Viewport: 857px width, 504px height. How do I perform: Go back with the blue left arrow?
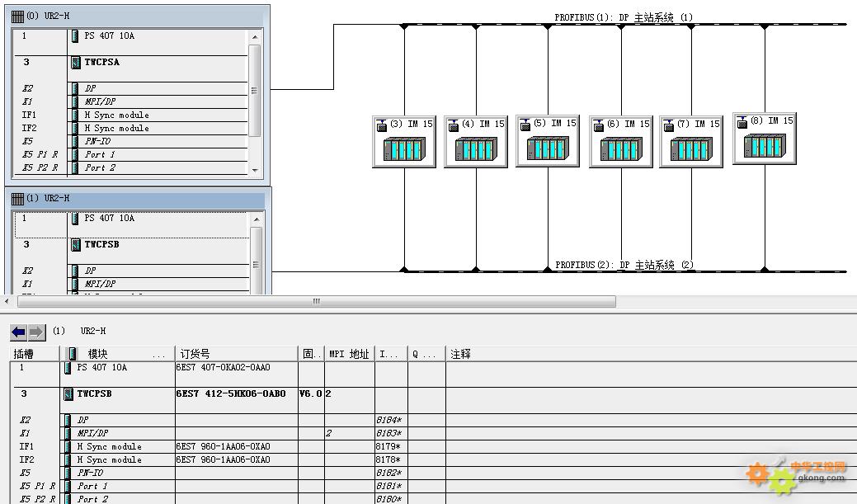tap(19, 332)
